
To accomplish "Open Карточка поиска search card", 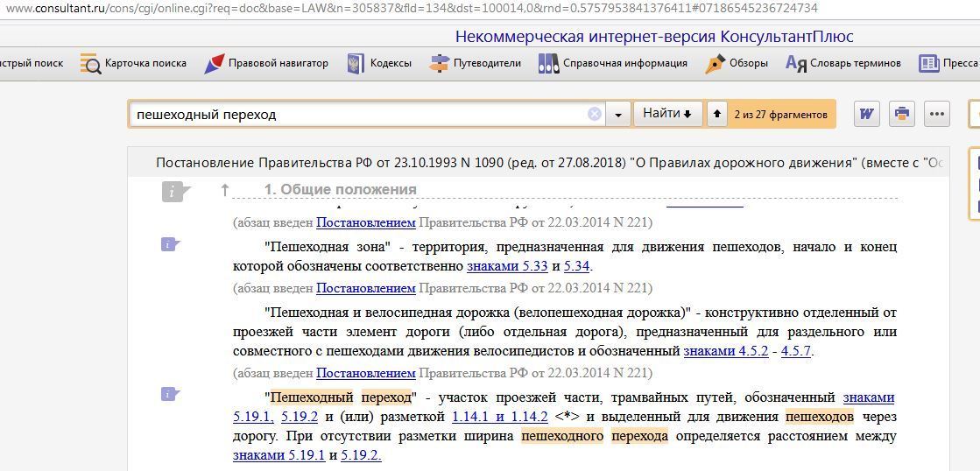I will pyautogui.click(x=134, y=63).
